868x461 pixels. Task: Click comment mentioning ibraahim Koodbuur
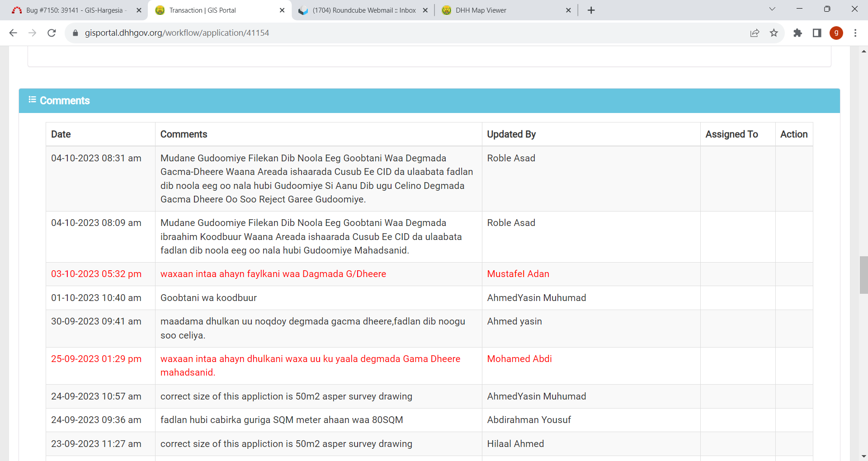[311, 236]
